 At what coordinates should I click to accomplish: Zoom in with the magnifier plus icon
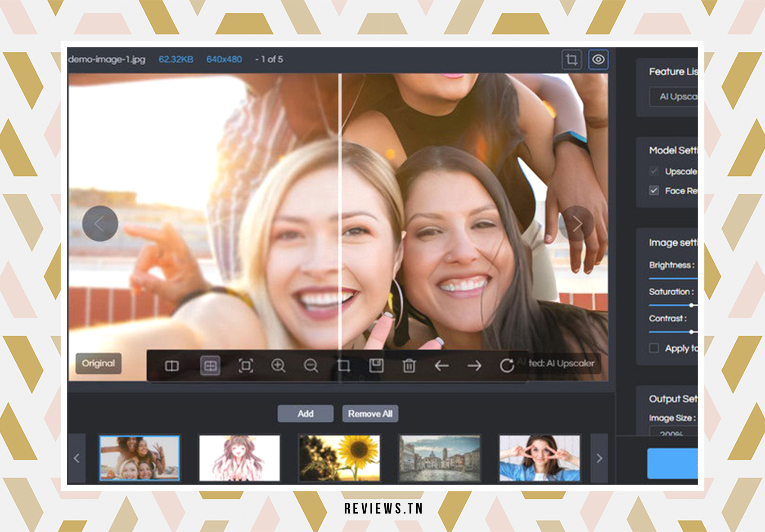pyautogui.click(x=278, y=365)
